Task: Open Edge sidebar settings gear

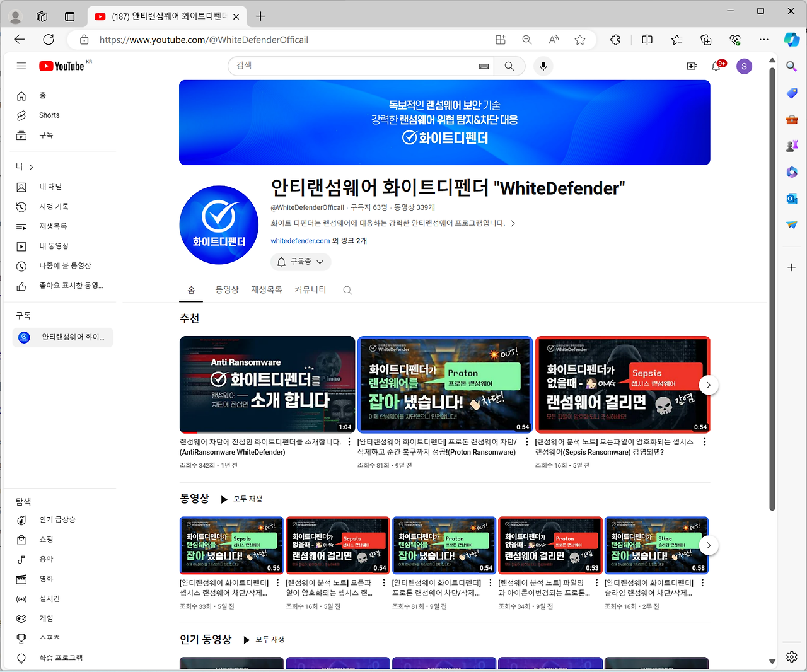Action: coord(792,657)
